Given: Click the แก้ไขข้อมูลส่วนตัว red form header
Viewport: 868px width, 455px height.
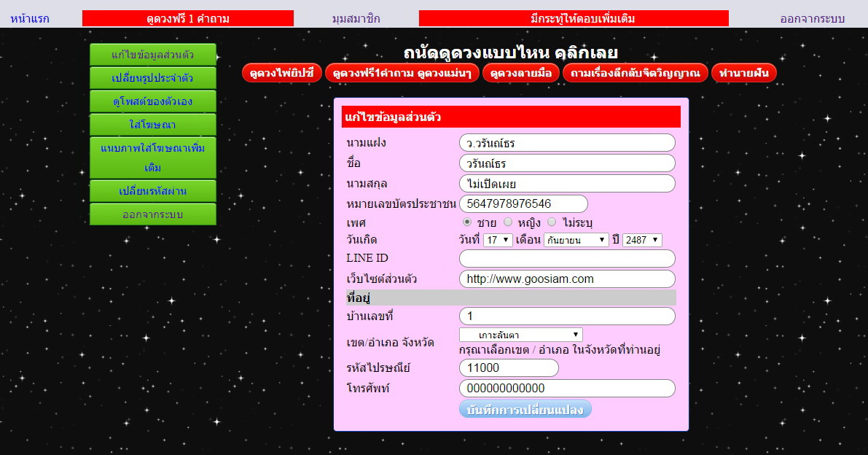Looking at the screenshot, I should click(x=511, y=117).
